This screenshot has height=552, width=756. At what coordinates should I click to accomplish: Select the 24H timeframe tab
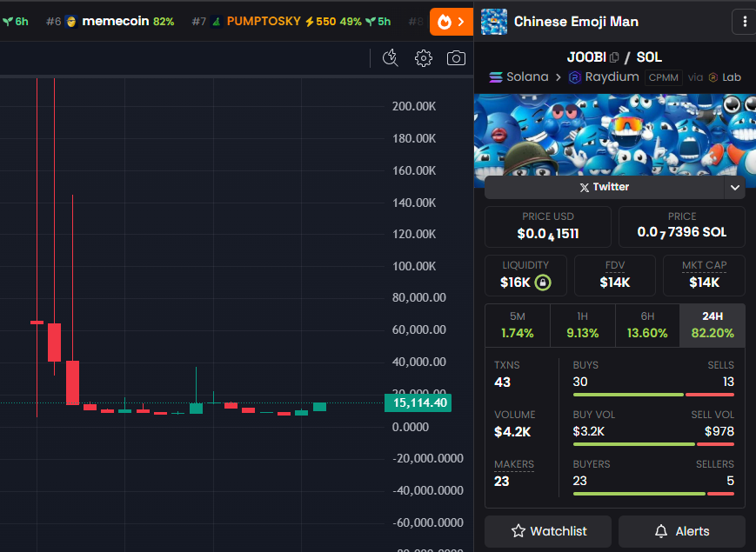pos(713,325)
